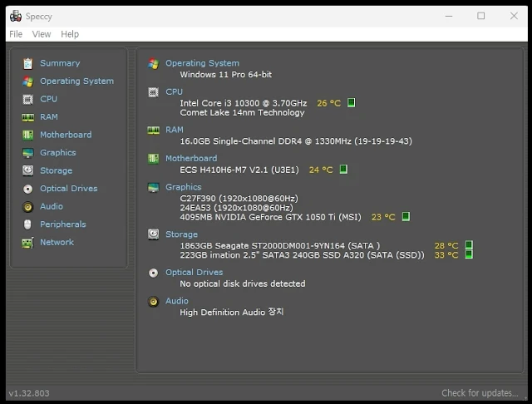Click Comet Lake 14nm Technology text
Image resolution: width=532 pixels, height=404 pixels.
tap(242, 112)
